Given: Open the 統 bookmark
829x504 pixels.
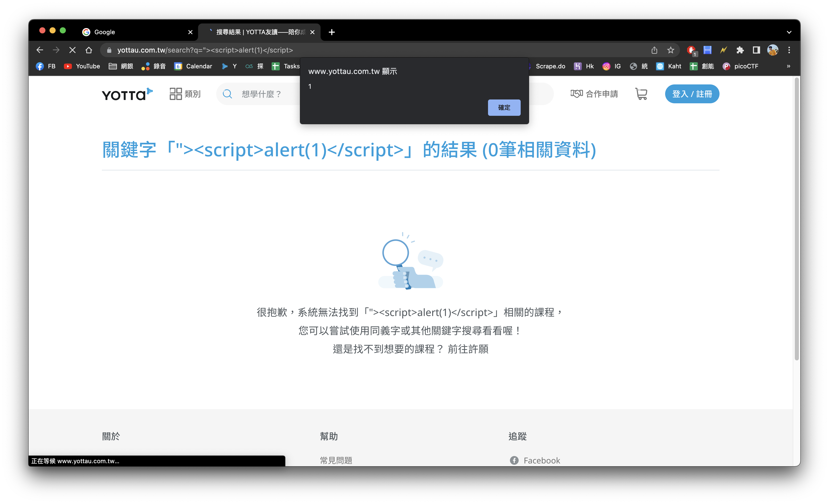Looking at the screenshot, I should (x=639, y=66).
